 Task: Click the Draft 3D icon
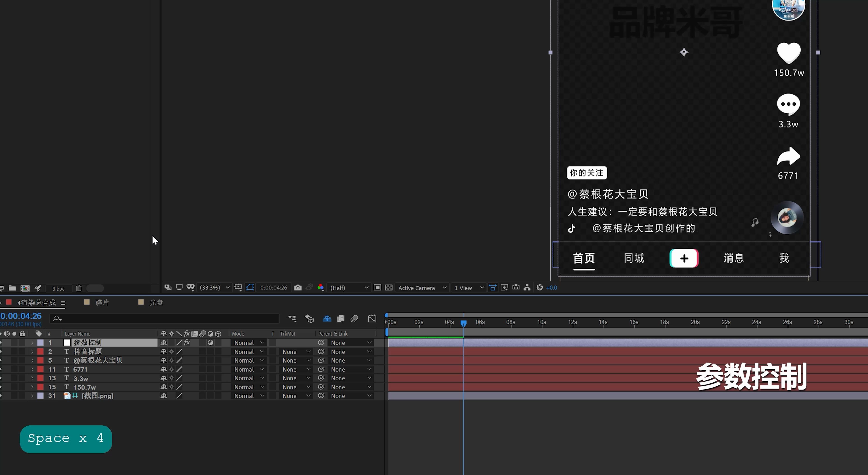[309, 318]
